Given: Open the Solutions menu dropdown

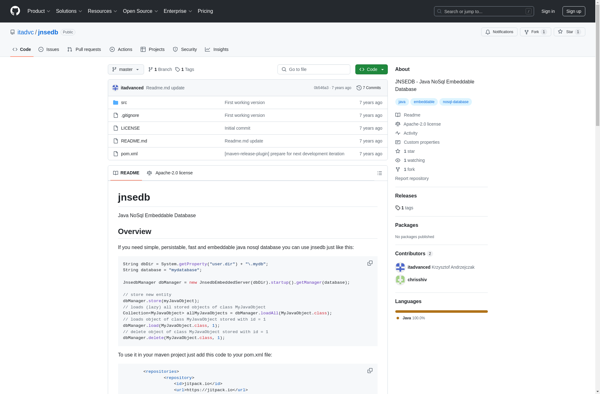Looking at the screenshot, I should (68, 11).
